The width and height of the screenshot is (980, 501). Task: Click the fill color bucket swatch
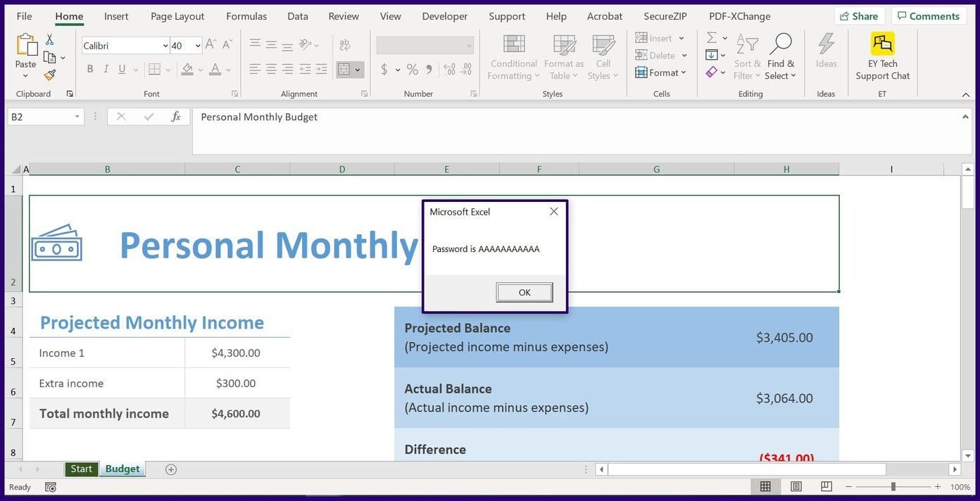click(x=187, y=69)
